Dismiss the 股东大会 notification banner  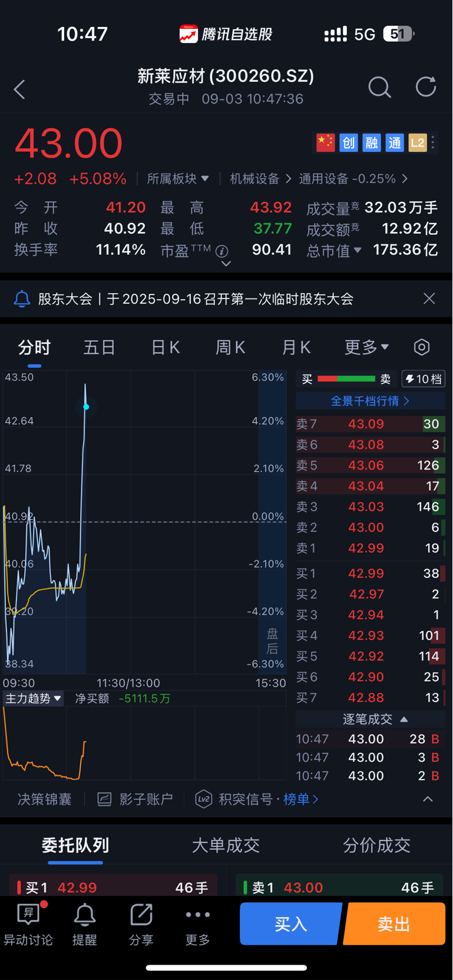429,298
